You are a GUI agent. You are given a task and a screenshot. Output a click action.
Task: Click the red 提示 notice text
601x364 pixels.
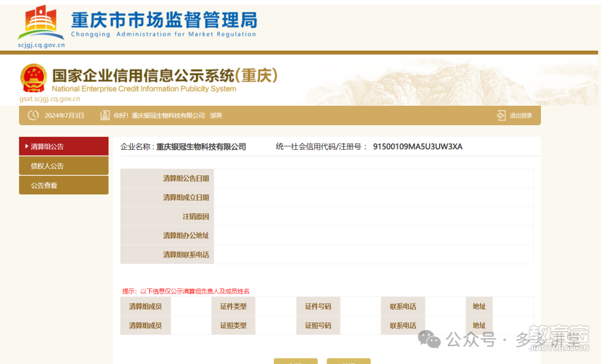(x=186, y=291)
